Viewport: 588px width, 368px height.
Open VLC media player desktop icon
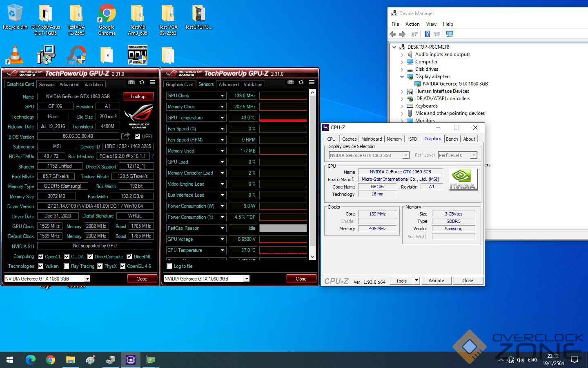click(x=15, y=55)
